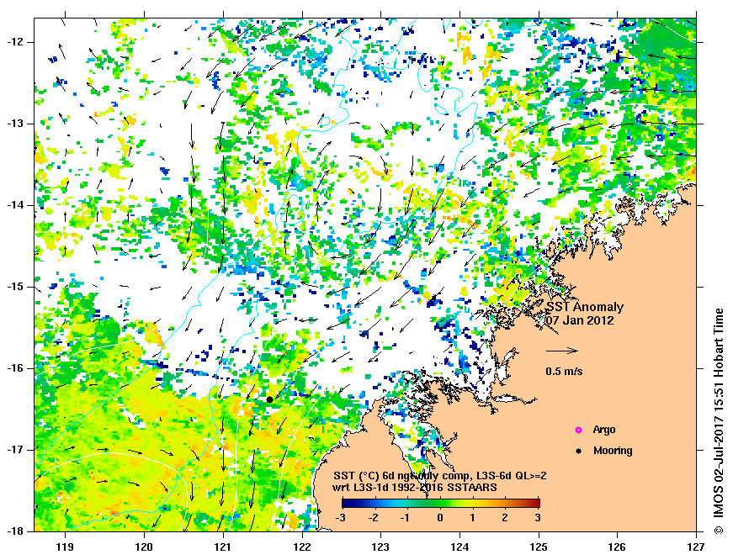733x560 pixels.
Task: Click the magenta Argo legend marker
Action: tap(578, 431)
